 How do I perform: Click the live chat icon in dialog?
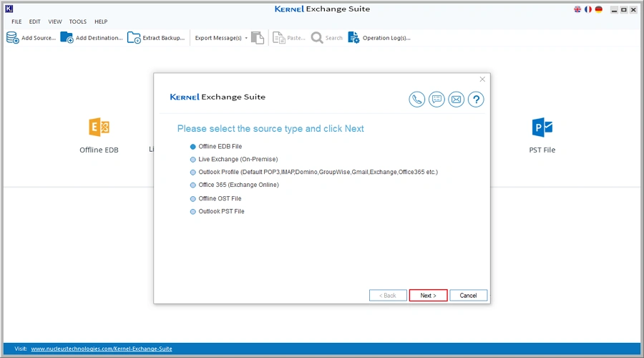[x=436, y=100]
